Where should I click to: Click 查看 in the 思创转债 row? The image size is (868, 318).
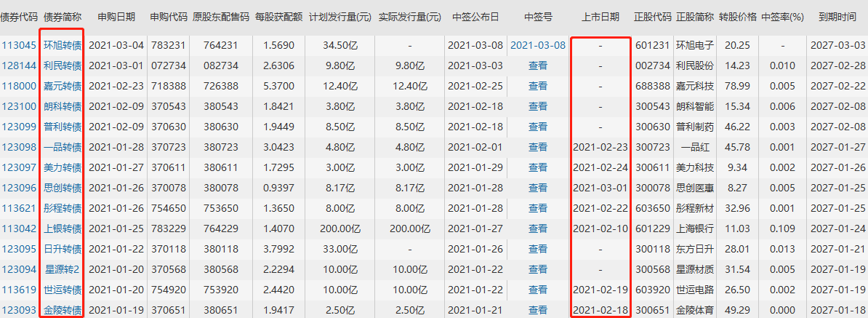point(538,188)
